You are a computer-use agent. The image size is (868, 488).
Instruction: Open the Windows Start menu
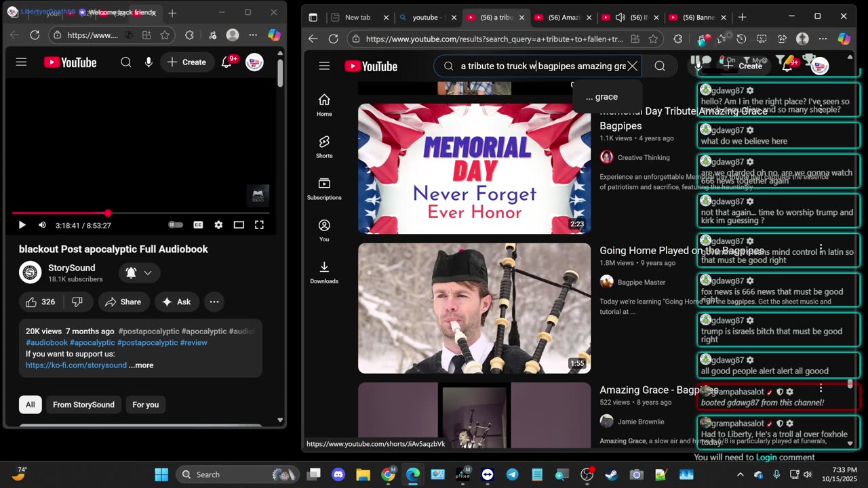[x=161, y=474]
